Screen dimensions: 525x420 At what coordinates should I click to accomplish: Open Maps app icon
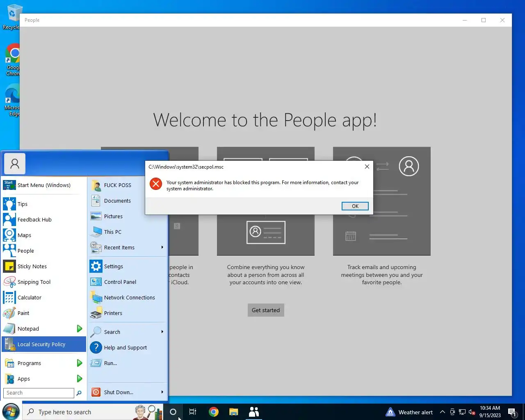point(9,235)
